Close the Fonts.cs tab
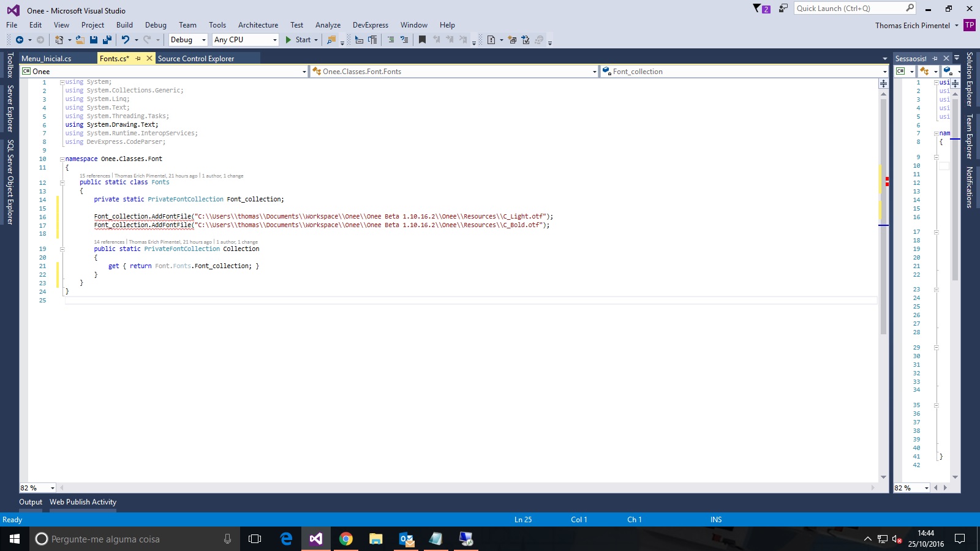 (149, 59)
